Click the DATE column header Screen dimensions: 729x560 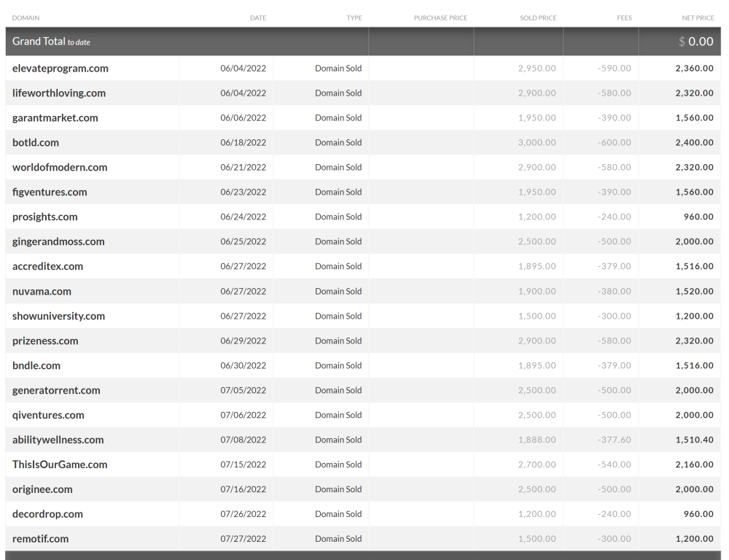coord(257,17)
